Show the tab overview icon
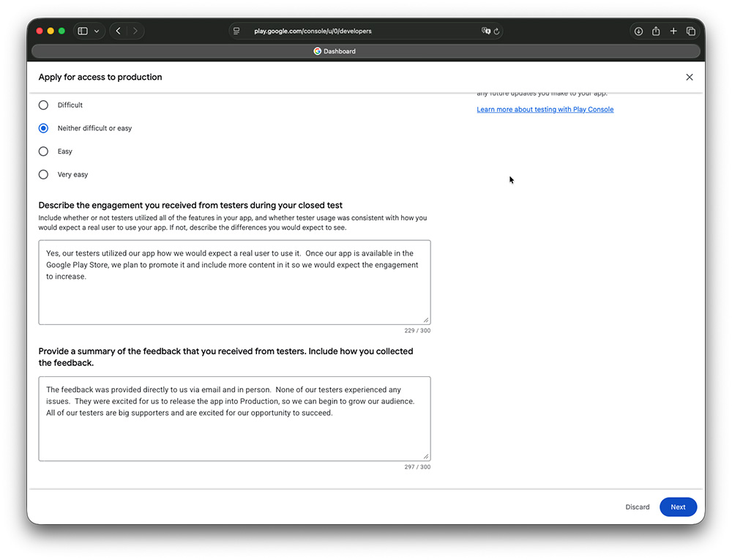The width and height of the screenshot is (732, 560). [691, 31]
